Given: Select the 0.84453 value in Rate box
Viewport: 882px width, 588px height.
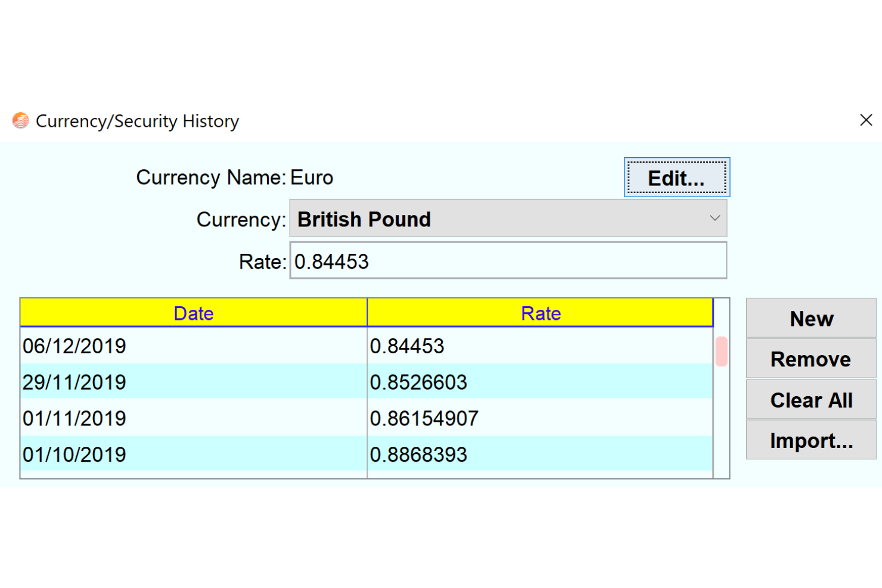Looking at the screenshot, I should (331, 260).
